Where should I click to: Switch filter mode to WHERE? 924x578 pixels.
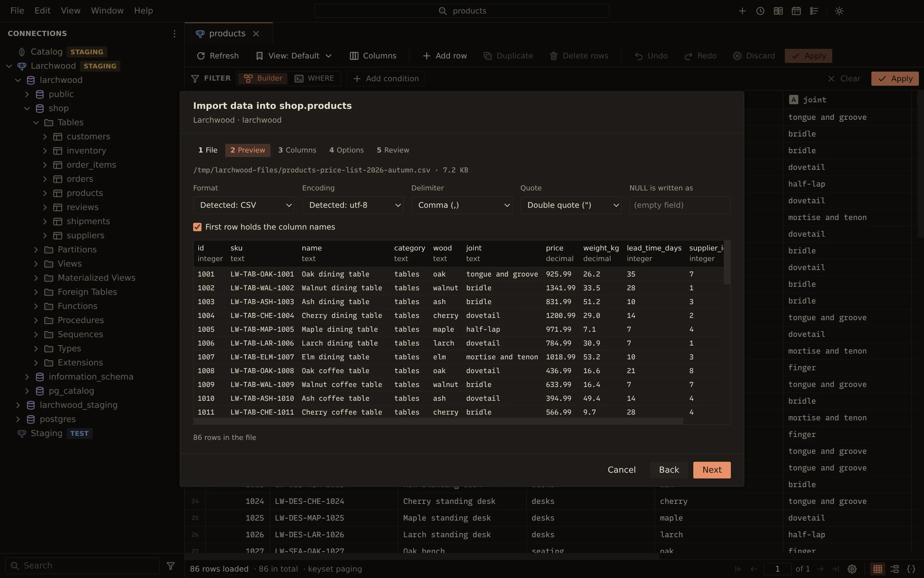click(x=314, y=78)
